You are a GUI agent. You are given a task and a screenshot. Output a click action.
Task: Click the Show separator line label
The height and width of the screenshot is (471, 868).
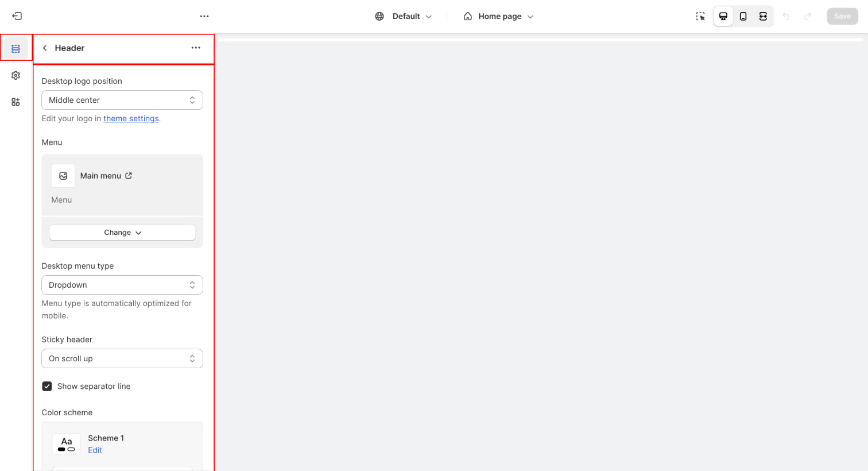(94, 386)
